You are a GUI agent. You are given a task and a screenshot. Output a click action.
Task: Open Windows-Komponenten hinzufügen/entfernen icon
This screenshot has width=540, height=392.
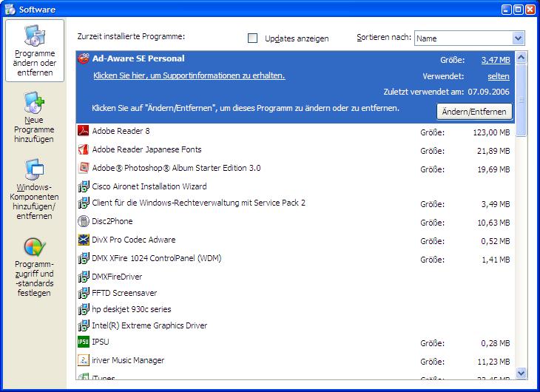pos(34,169)
